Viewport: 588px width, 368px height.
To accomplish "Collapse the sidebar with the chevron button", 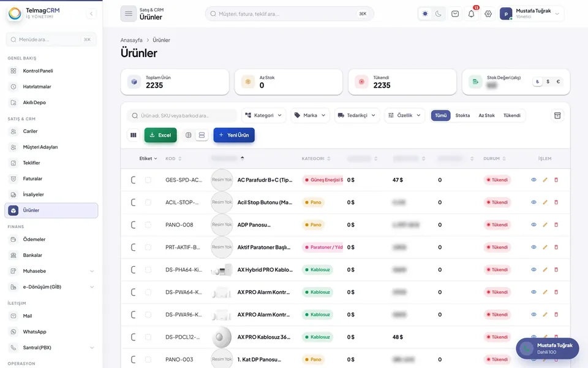I will 91,14.
